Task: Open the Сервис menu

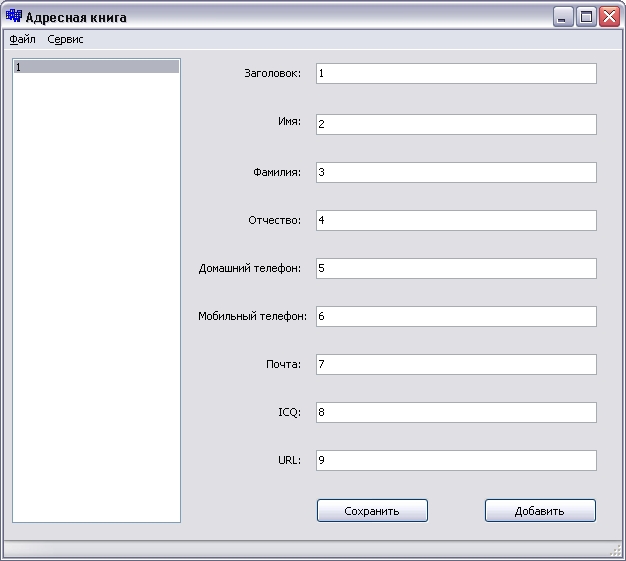Action: pyautogui.click(x=65, y=40)
